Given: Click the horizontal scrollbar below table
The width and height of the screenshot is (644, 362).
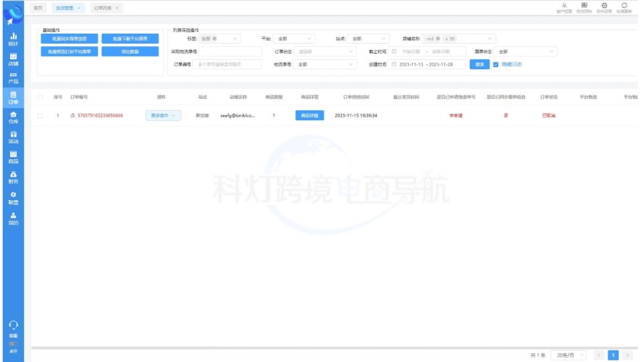Looking at the screenshot, I should coord(334,348).
